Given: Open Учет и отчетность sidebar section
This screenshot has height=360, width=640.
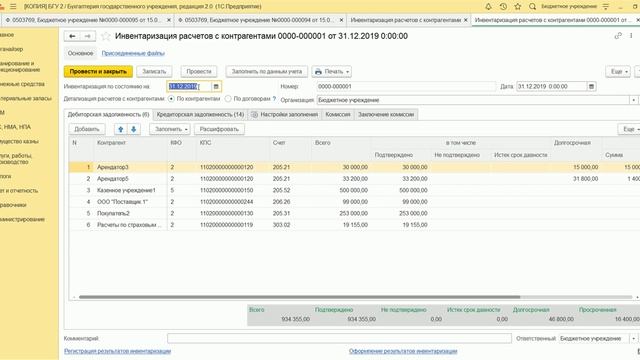Looking at the screenshot, I should click(x=19, y=191).
